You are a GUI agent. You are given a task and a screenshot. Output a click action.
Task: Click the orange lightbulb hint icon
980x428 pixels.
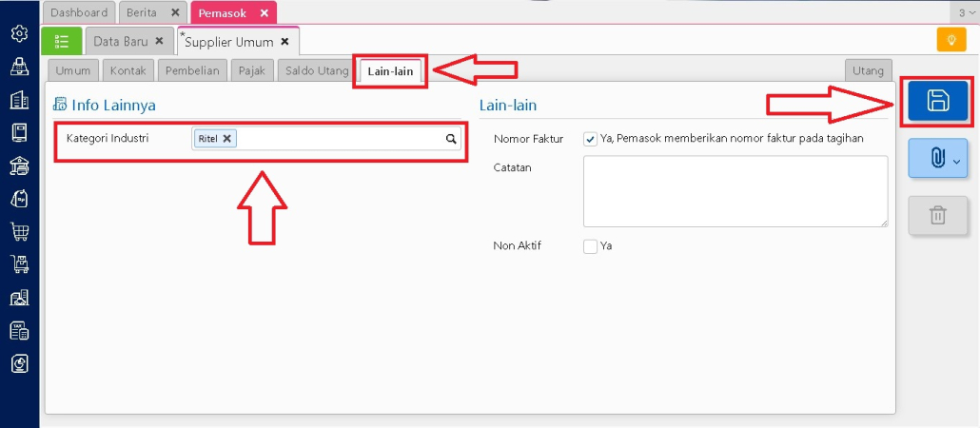951,40
